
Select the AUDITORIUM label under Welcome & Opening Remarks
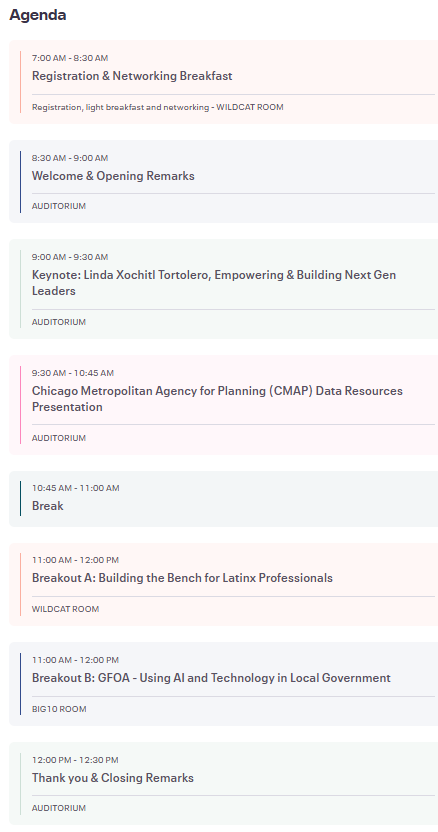(x=59, y=206)
